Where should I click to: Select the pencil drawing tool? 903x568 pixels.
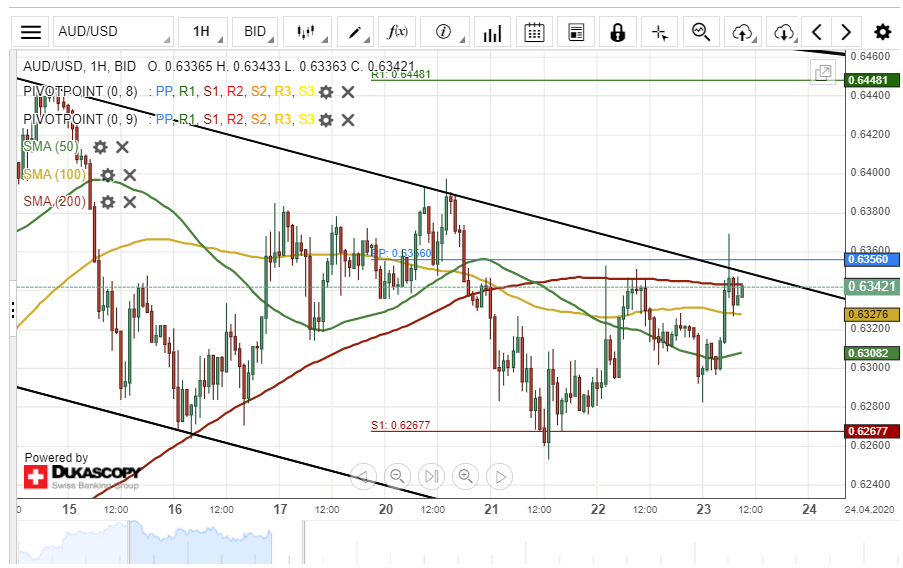click(355, 32)
